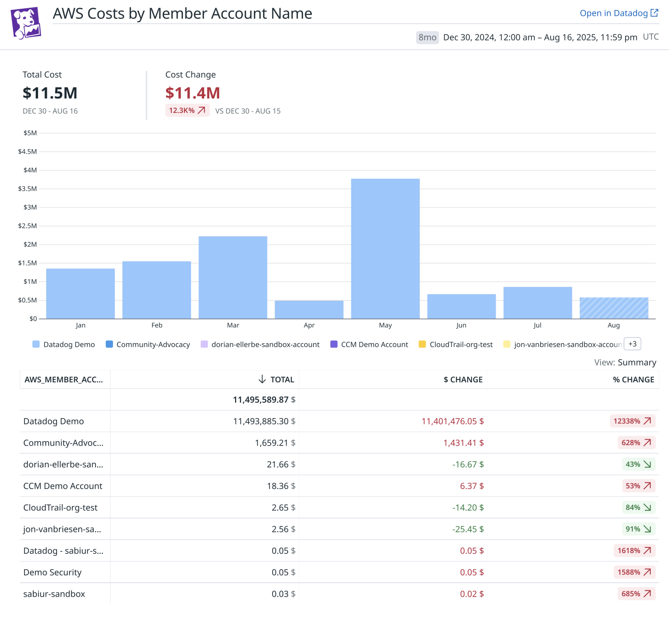
Task: Click the -16.67 $ change value
Action: tap(468, 464)
